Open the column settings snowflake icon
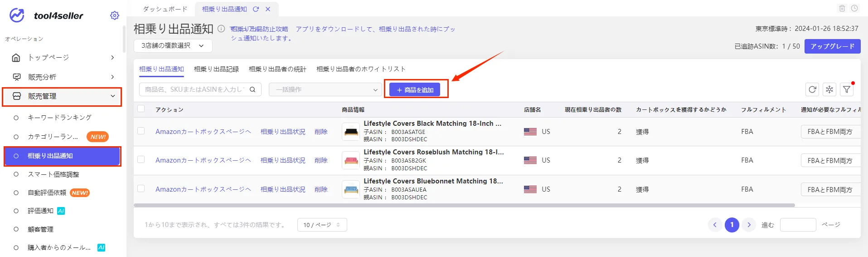Image resolution: width=868 pixels, height=257 pixels. [829, 89]
